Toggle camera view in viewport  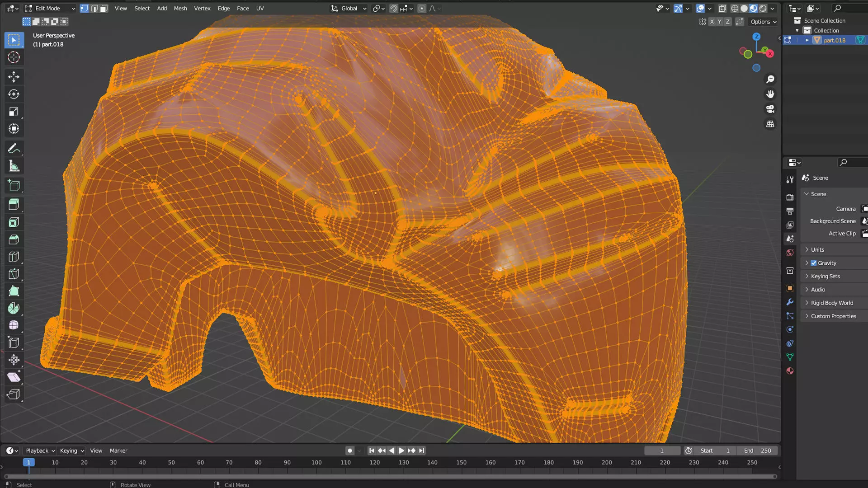point(770,109)
